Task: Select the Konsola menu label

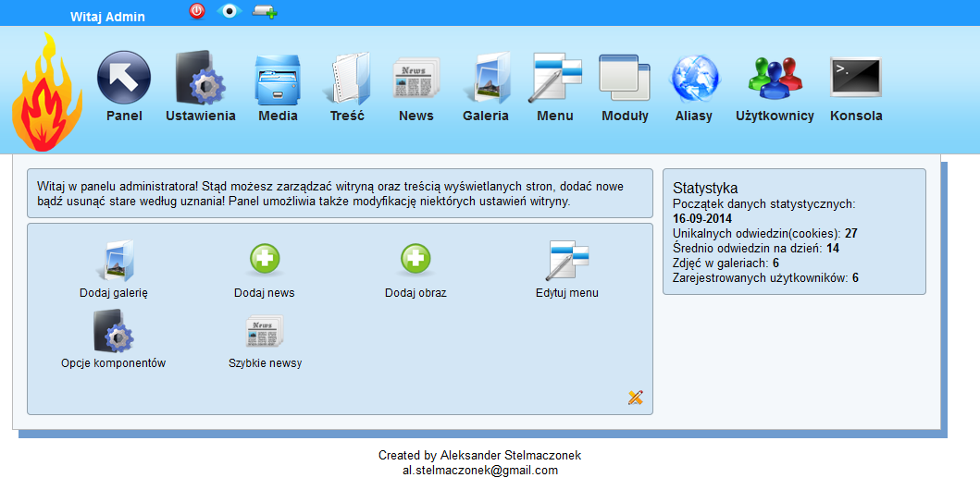Action: point(856,116)
